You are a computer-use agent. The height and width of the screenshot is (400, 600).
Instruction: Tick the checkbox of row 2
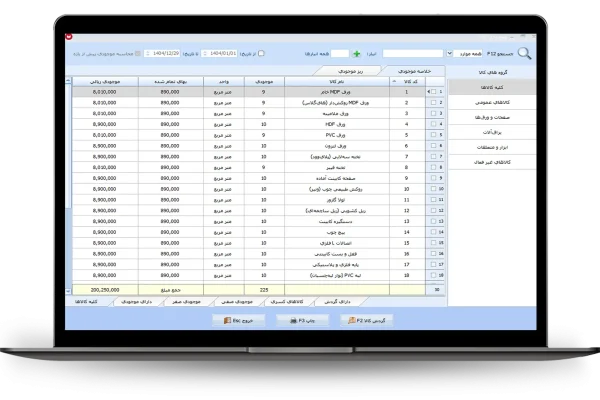coord(434,103)
